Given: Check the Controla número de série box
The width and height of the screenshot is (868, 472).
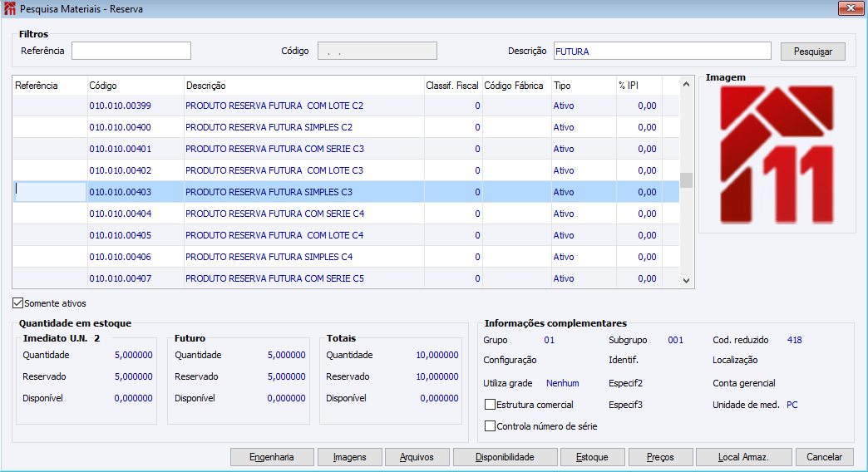Looking at the screenshot, I should 491,426.
